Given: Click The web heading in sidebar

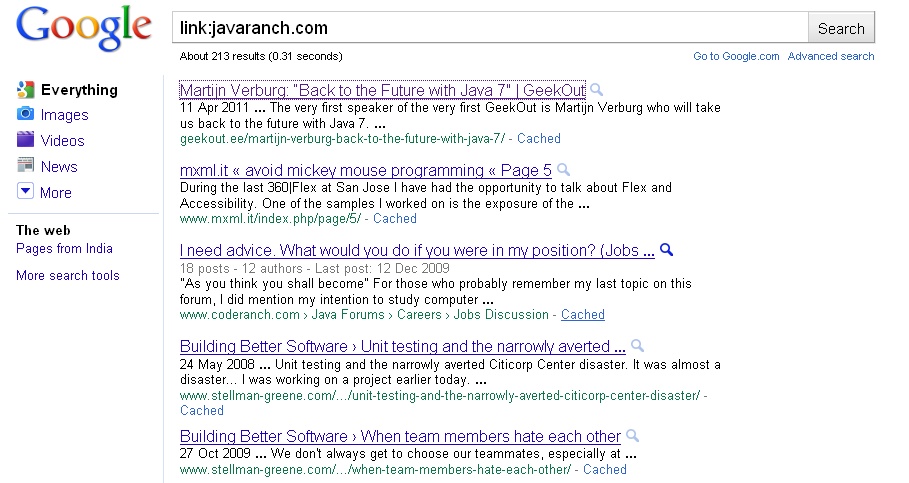Looking at the screenshot, I should (x=43, y=230).
